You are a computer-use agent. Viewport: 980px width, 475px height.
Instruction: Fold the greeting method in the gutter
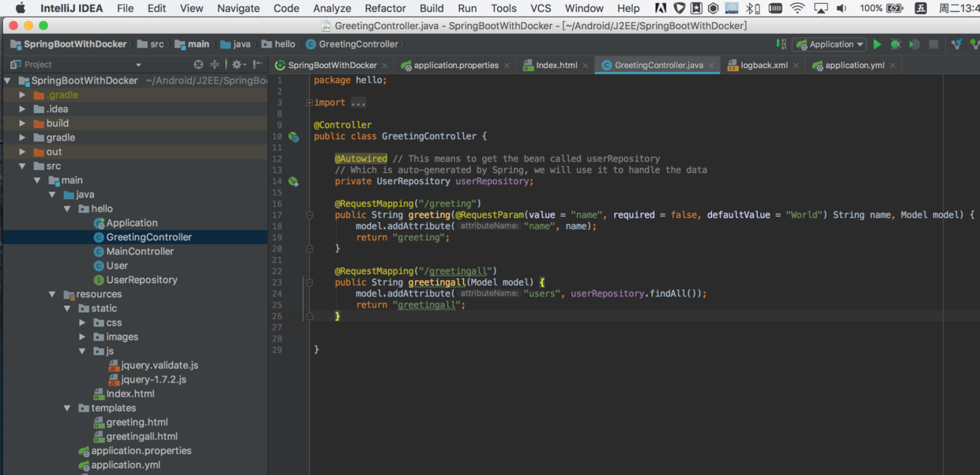310,215
